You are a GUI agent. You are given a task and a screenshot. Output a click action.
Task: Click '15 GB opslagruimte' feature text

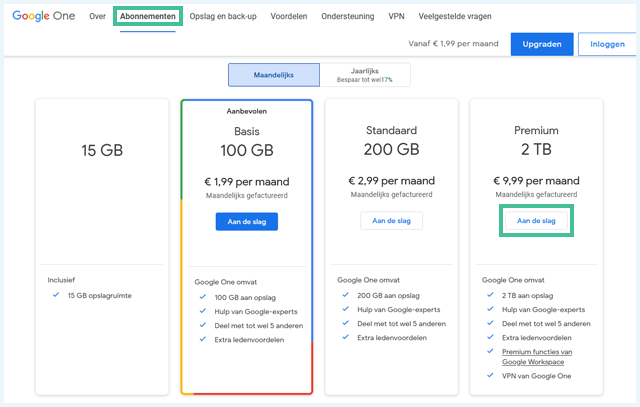[100, 296]
